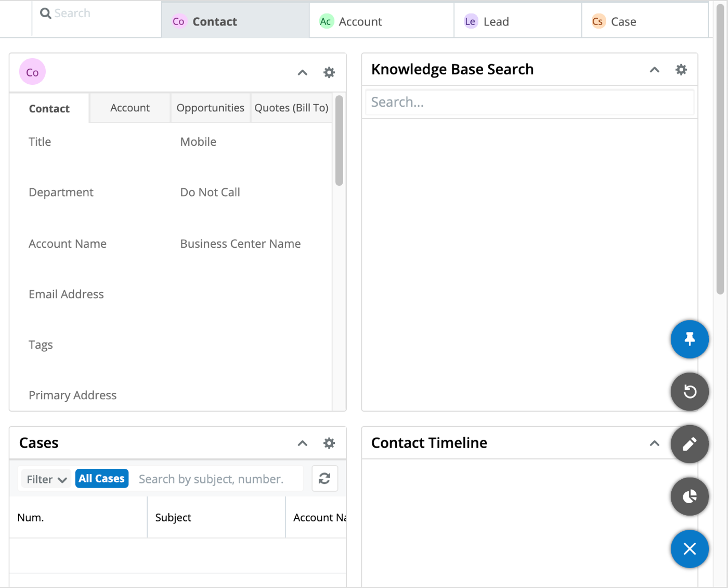Switch to the Account tab in the contact card

point(129,108)
